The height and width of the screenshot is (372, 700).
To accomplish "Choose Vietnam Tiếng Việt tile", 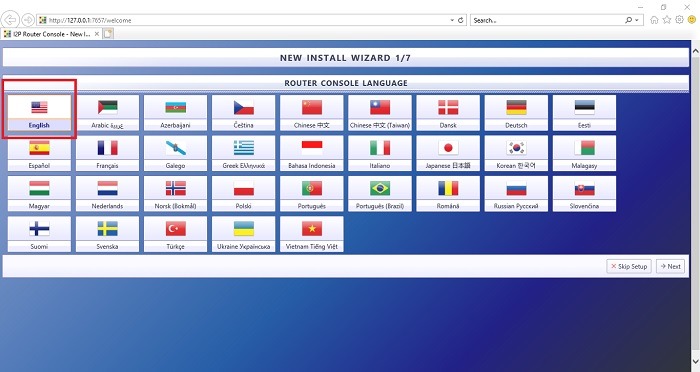I will point(312,234).
